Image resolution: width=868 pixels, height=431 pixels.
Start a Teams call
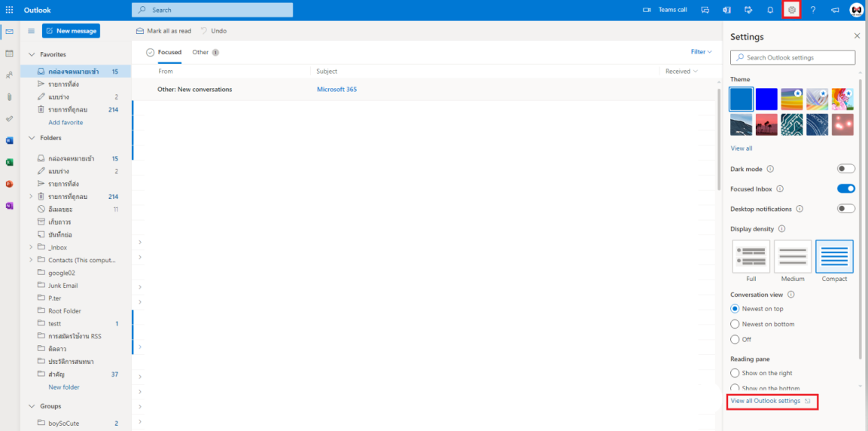click(664, 10)
